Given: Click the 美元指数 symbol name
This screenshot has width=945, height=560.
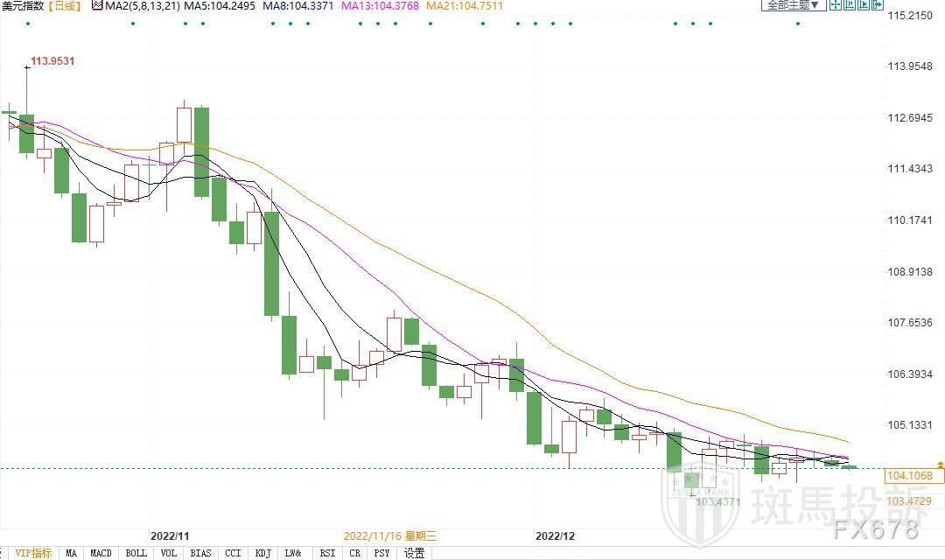Looking at the screenshot, I should pyautogui.click(x=23, y=6).
